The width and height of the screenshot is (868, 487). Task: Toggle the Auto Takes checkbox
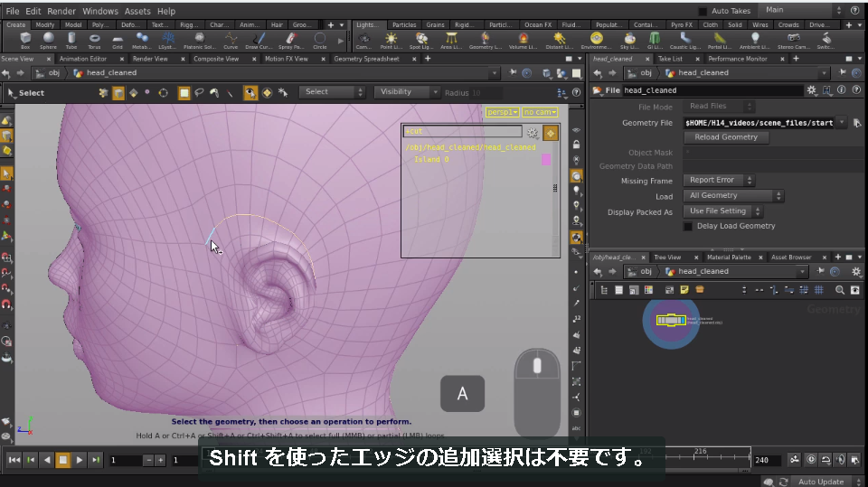703,11
